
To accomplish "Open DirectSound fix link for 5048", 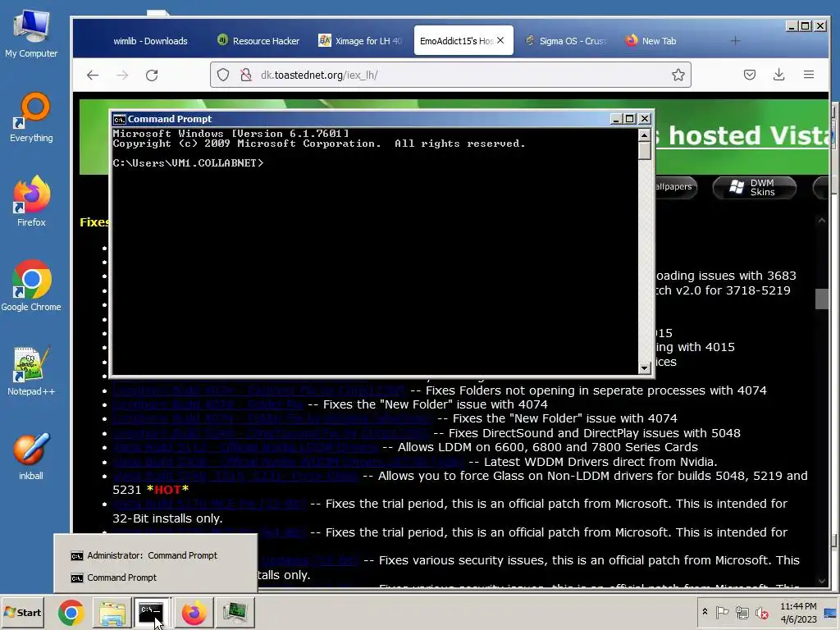I will pos(270,433).
